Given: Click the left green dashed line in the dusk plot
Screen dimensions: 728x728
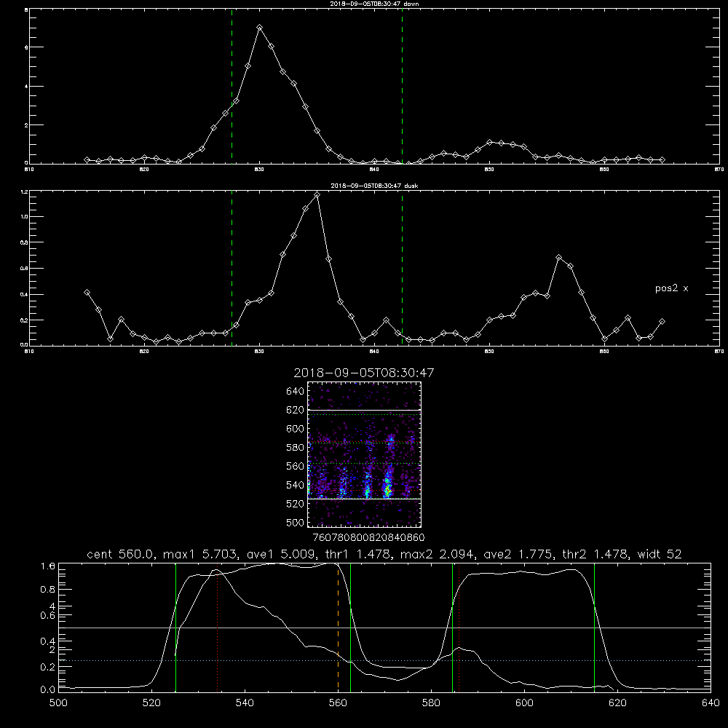Looking at the screenshot, I should (232, 268).
